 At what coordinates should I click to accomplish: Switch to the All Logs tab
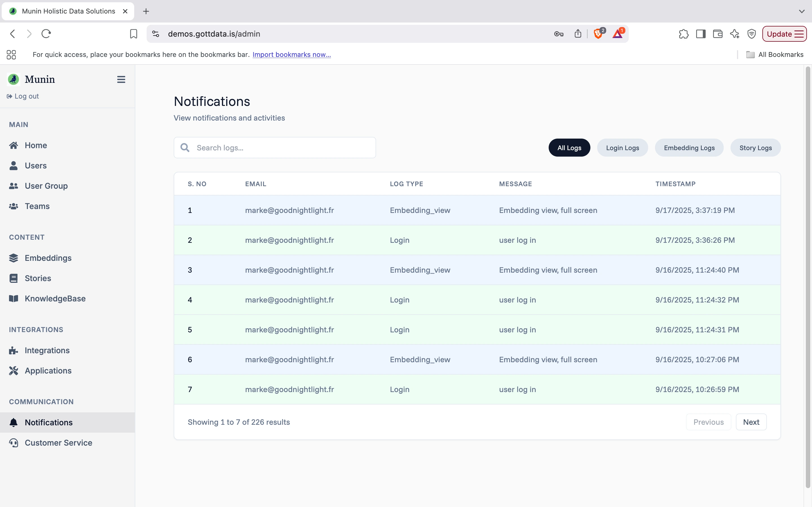(569, 148)
